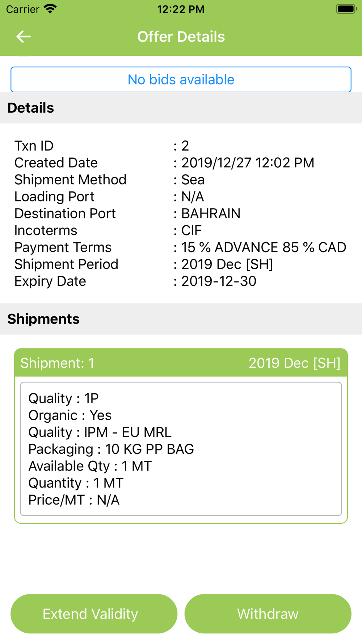The height and width of the screenshot is (644, 362).
Task: Select the Destination Port BAHRAIN row
Action: pos(181,213)
